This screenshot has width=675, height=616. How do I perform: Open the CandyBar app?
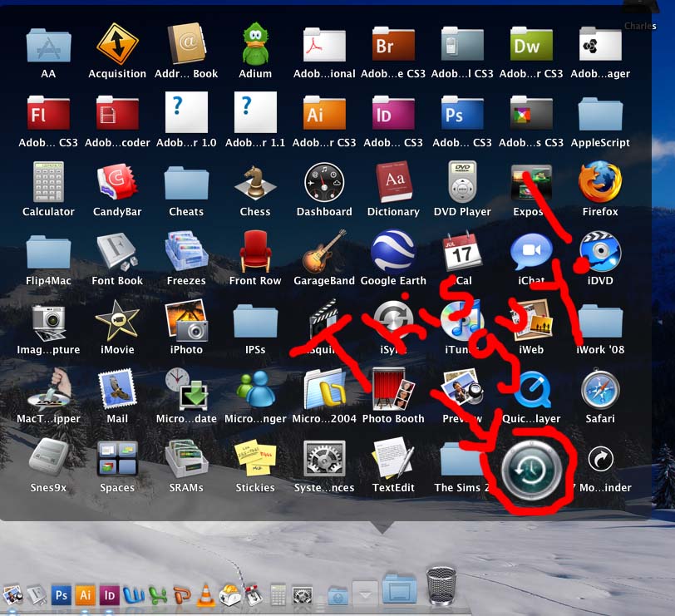[117, 182]
